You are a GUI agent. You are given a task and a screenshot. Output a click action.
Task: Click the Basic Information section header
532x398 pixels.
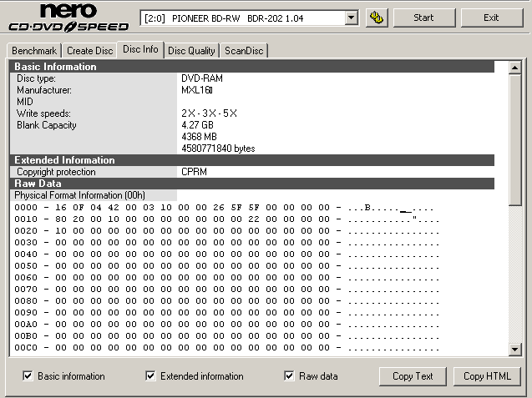pos(251,67)
